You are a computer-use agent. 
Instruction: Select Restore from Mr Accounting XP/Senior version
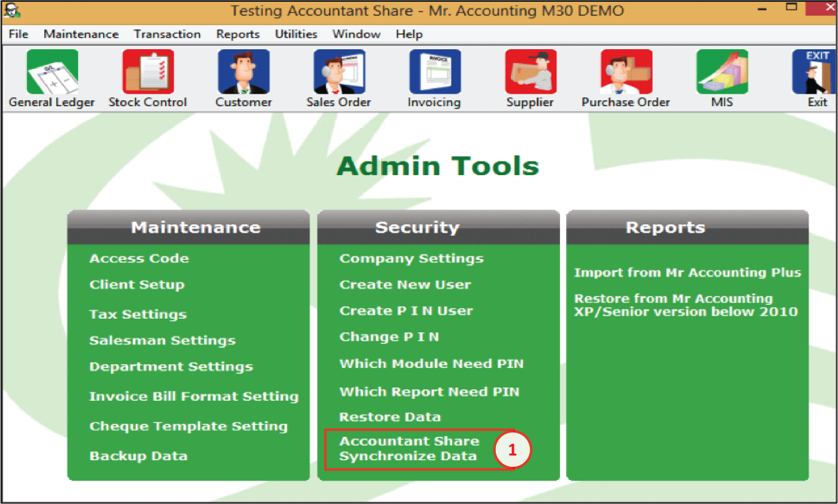point(686,305)
